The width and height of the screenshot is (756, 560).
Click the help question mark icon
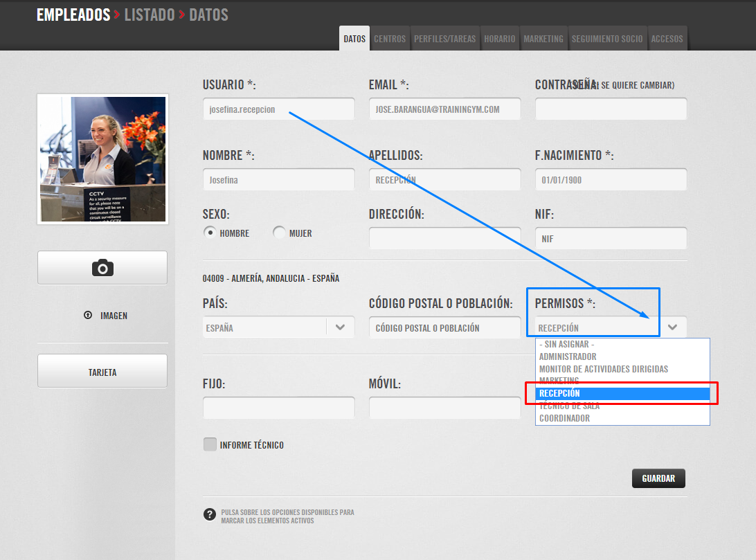[x=209, y=515]
